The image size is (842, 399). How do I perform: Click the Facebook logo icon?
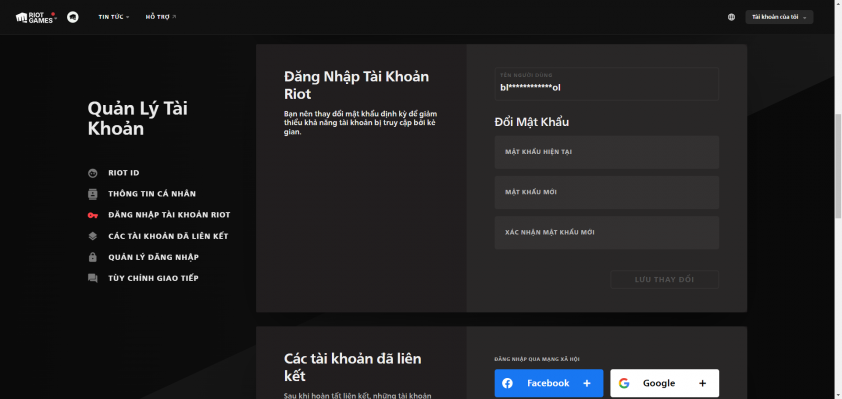pyautogui.click(x=507, y=383)
